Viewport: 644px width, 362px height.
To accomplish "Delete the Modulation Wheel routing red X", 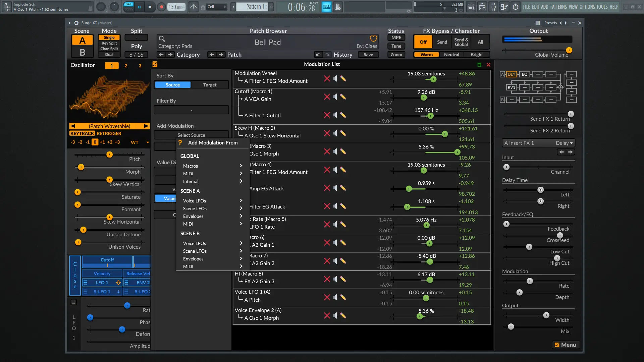I will (327, 78).
